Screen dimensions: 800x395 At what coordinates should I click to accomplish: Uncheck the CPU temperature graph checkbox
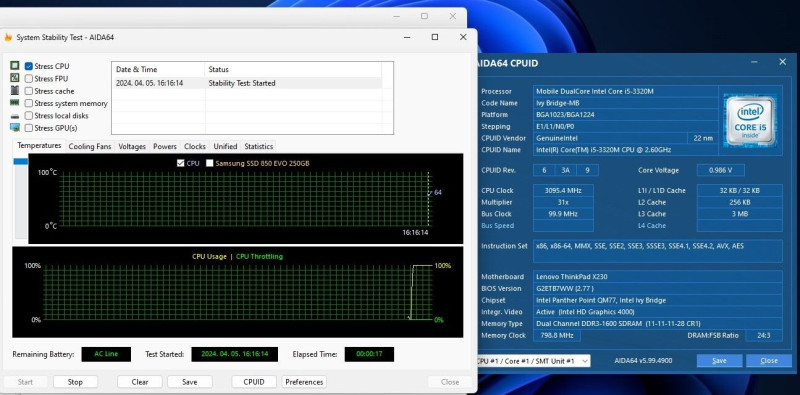(180, 163)
